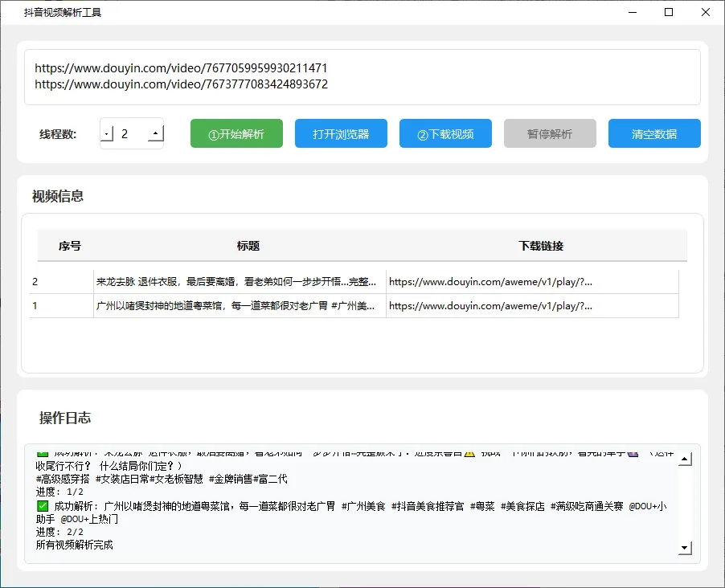Click download link in row 2

532,281
